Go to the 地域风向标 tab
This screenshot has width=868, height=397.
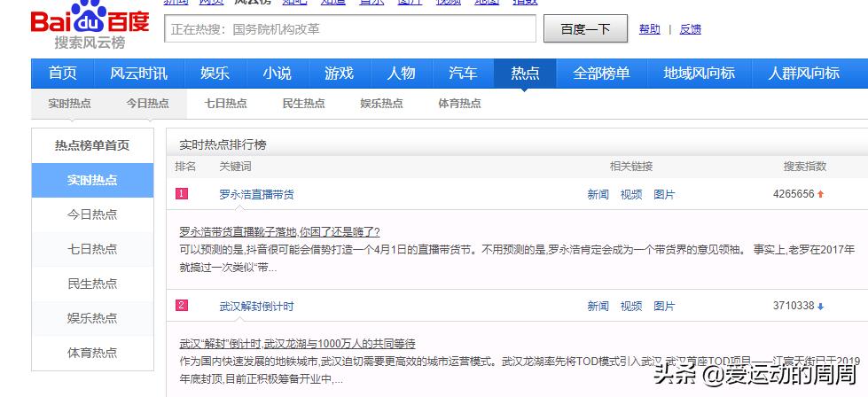tap(700, 73)
